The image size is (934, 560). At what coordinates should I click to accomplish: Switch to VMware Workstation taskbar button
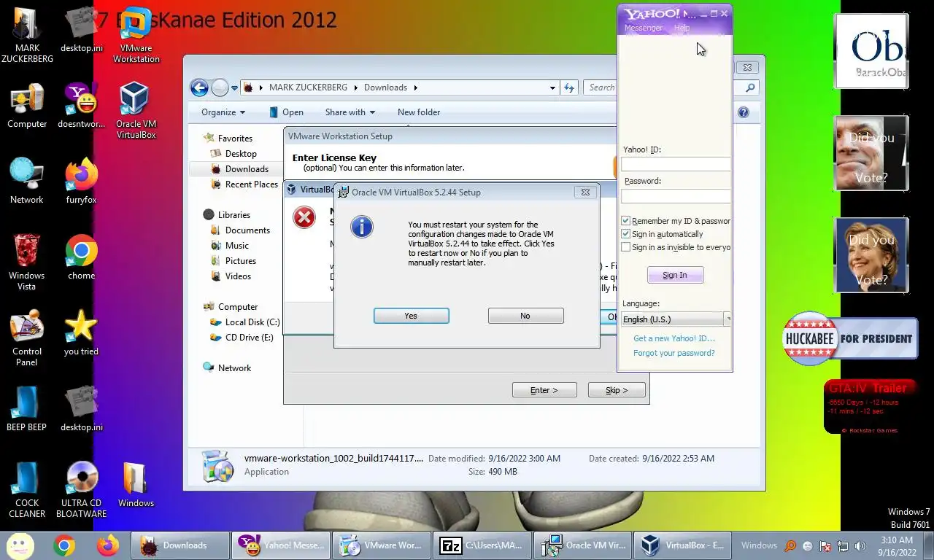click(x=382, y=545)
